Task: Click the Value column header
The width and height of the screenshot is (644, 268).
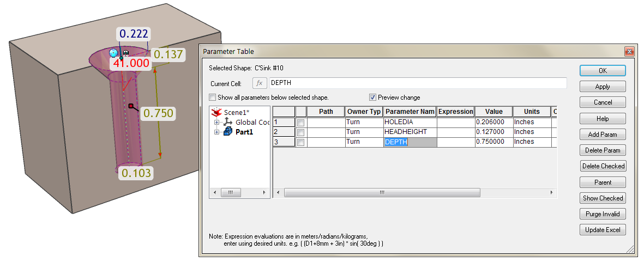Action: pyautogui.click(x=493, y=112)
